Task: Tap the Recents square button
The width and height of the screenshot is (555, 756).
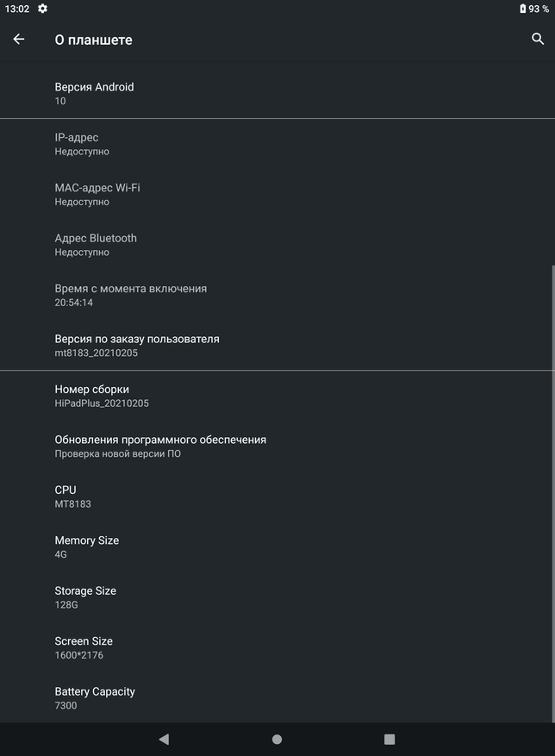Action: point(390,739)
